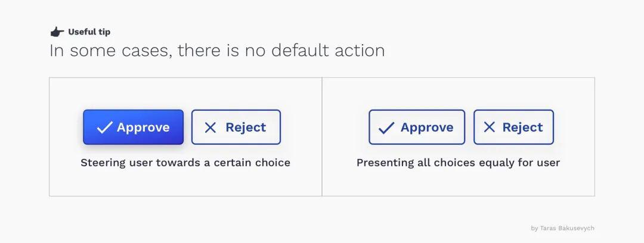
Task: Click the bold 'Useful tip' label
Action: tap(89, 32)
